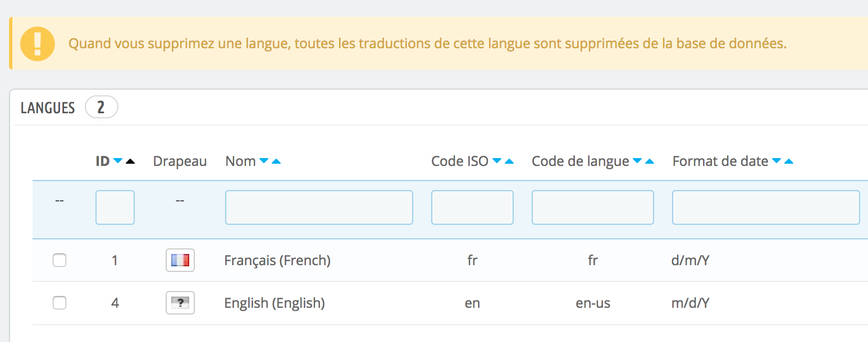Focus the Code ISO filter field
This screenshot has height=342, width=868.
click(x=472, y=207)
